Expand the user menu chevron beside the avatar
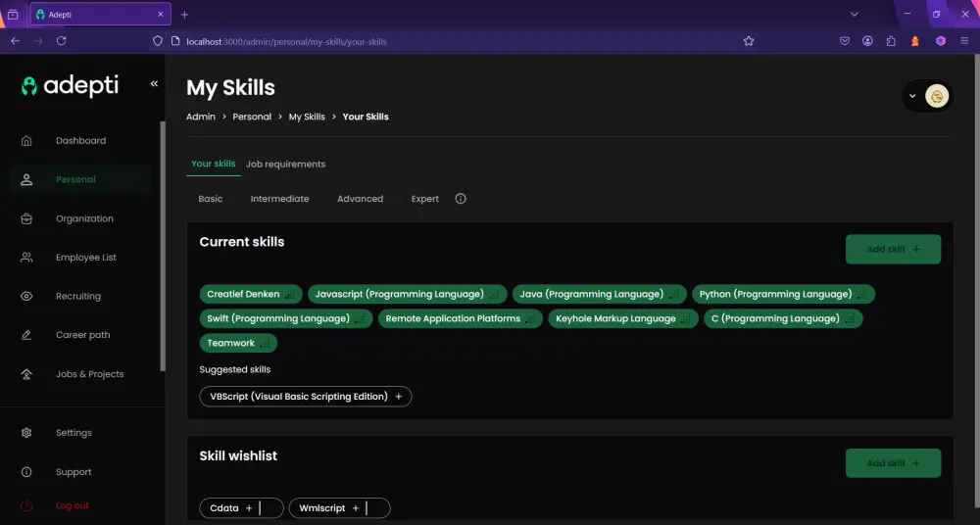The height and width of the screenshot is (525, 980). 912,96
